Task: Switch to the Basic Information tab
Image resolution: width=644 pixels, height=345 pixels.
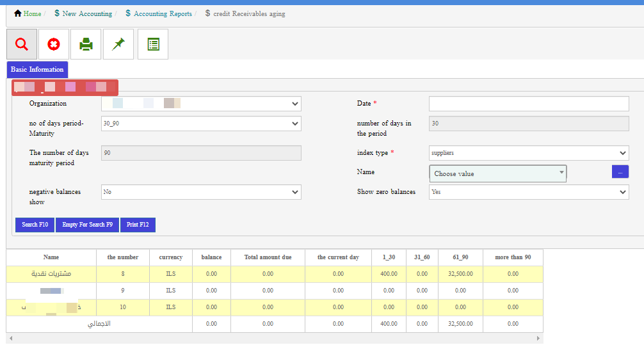Action: click(x=37, y=69)
